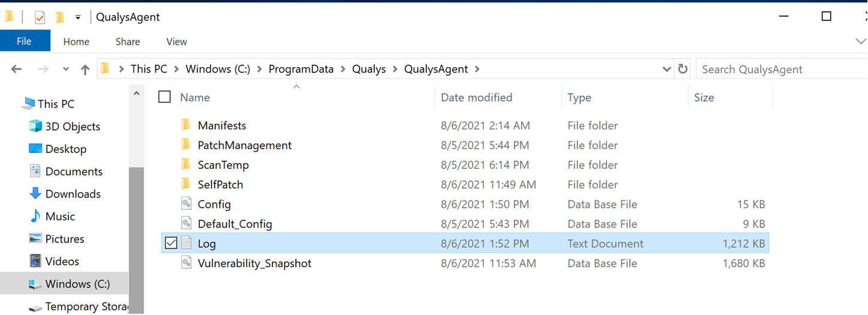The width and height of the screenshot is (868, 315).
Task: Select the Vulnerability_Snapshot database file
Action: (255, 263)
